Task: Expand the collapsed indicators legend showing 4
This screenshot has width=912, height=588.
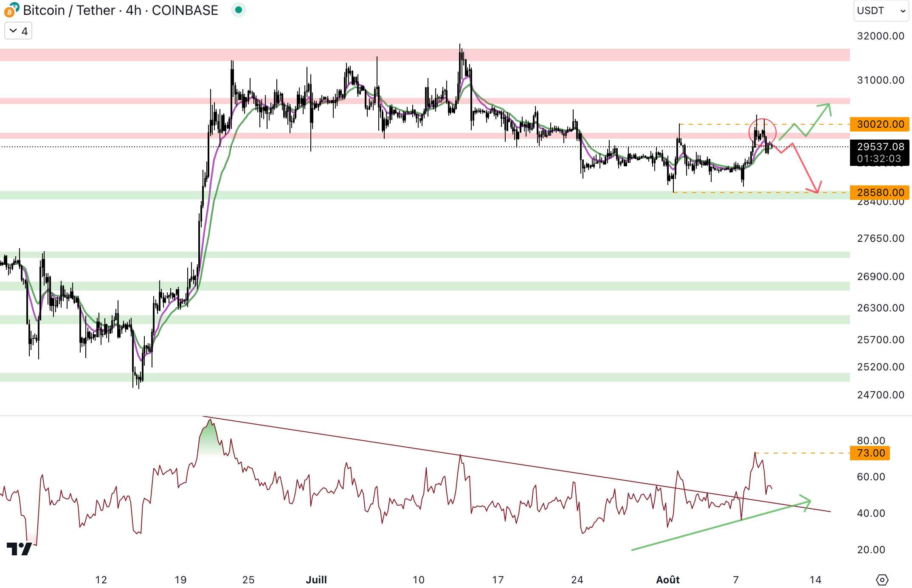Action: pos(18,31)
